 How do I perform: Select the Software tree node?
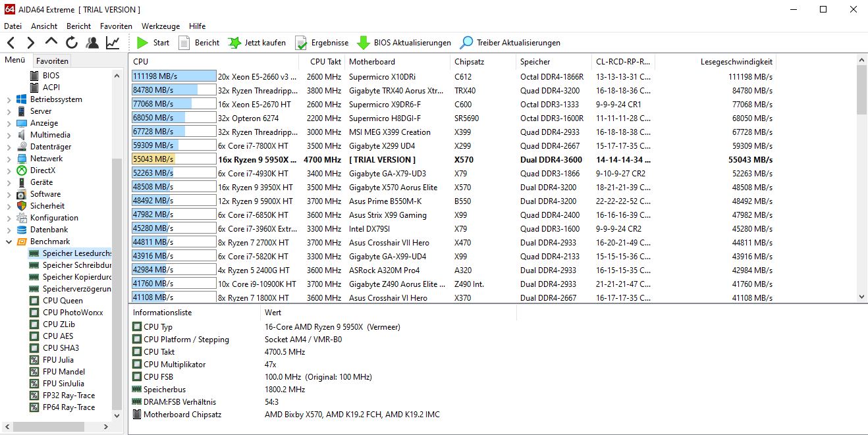45,194
